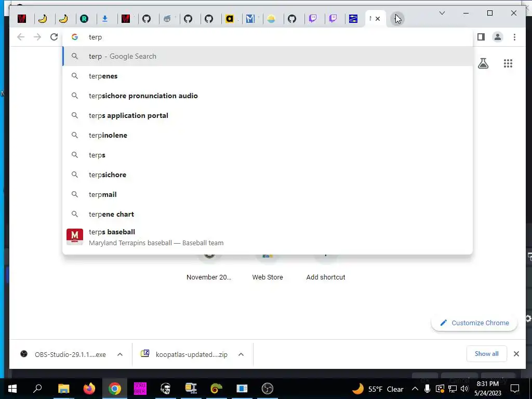Open the Chrome profile avatar menu
The height and width of the screenshot is (399, 532).
click(x=498, y=37)
